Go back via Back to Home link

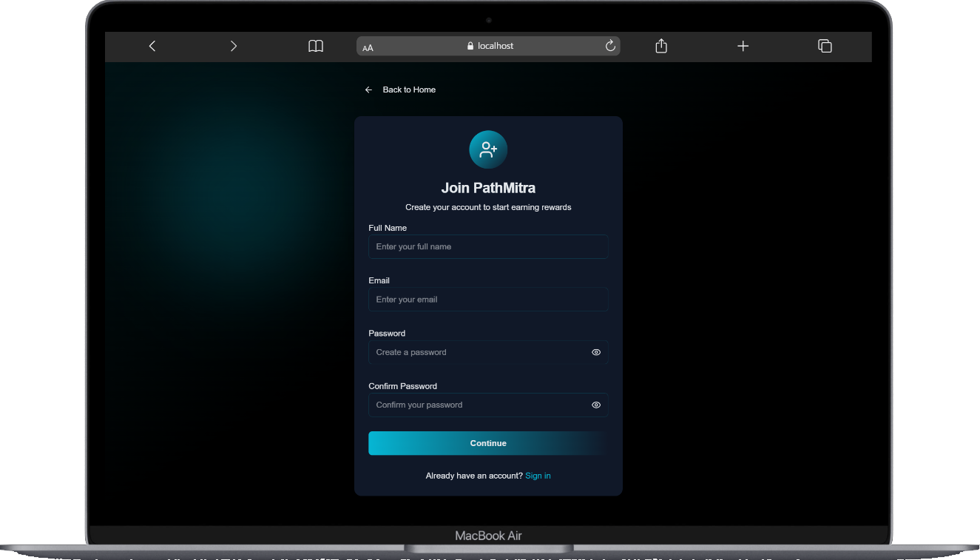point(409,90)
